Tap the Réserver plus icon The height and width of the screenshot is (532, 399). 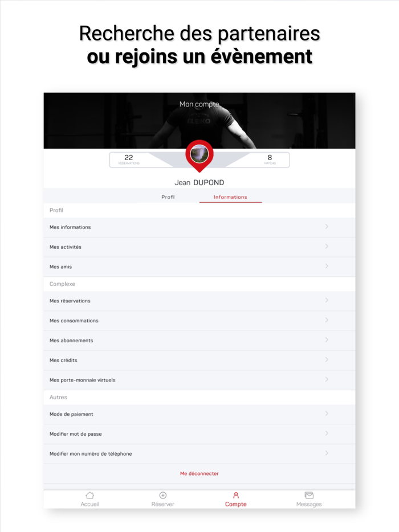(x=163, y=496)
